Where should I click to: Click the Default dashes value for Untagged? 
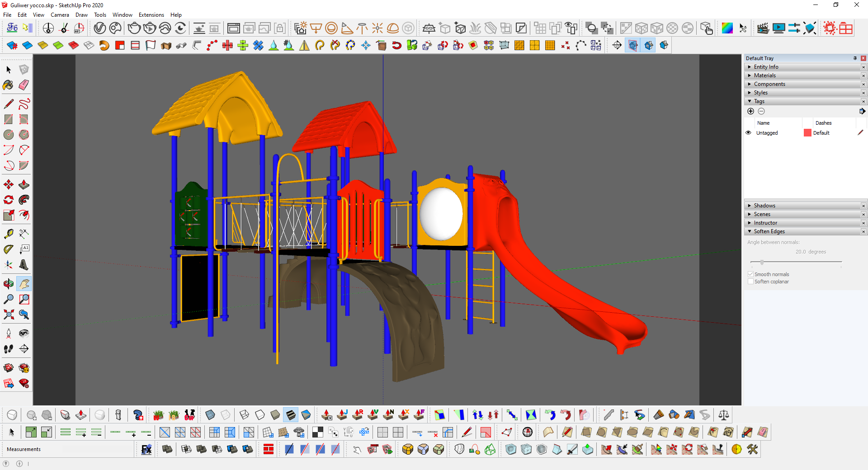(x=821, y=133)
